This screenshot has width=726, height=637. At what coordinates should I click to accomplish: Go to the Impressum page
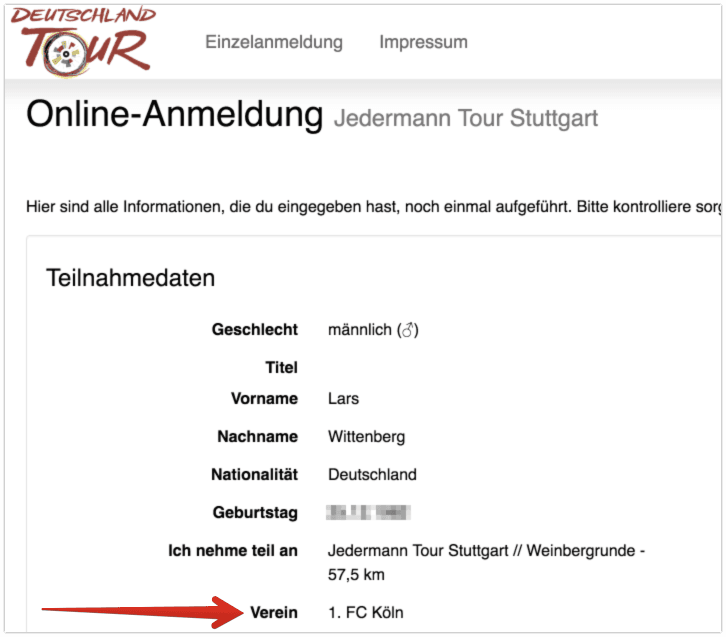tap(423, 42)
